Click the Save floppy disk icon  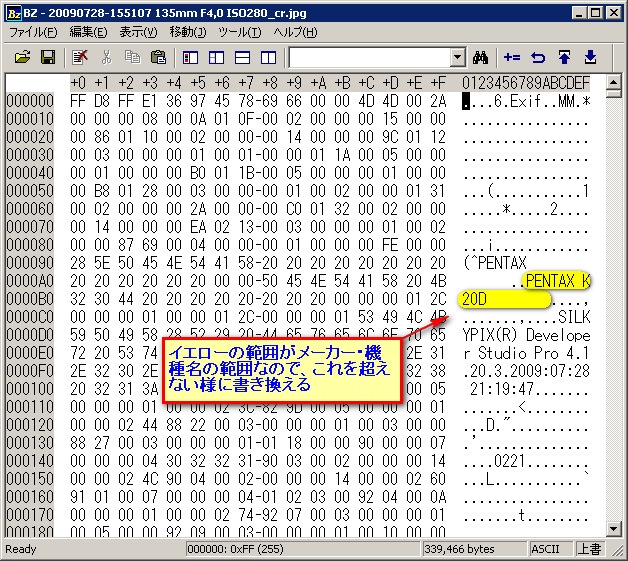click(x=48, y=58)
